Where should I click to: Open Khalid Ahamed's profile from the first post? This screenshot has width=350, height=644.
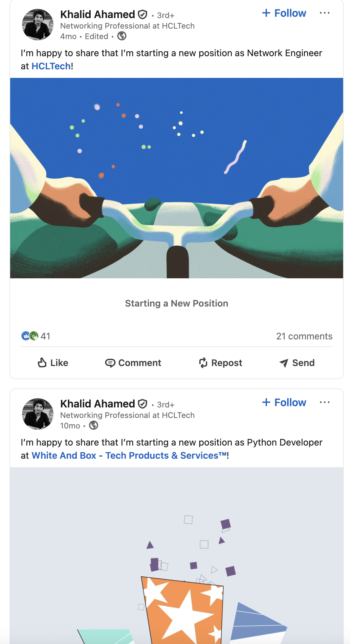pos(98,14)
